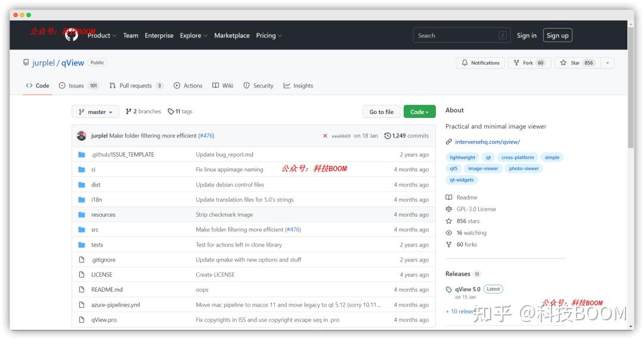
Task: Open the Enterprise page
Action: coord(159,35)
